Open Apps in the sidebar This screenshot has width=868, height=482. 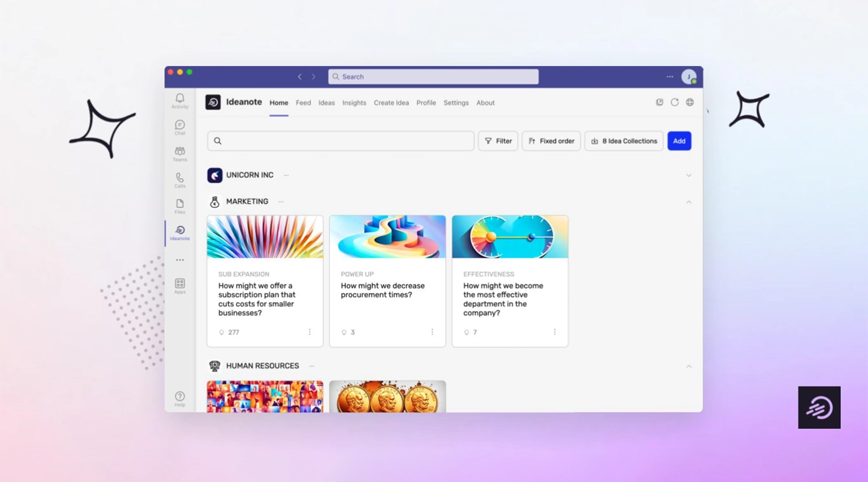coord(180,286)
